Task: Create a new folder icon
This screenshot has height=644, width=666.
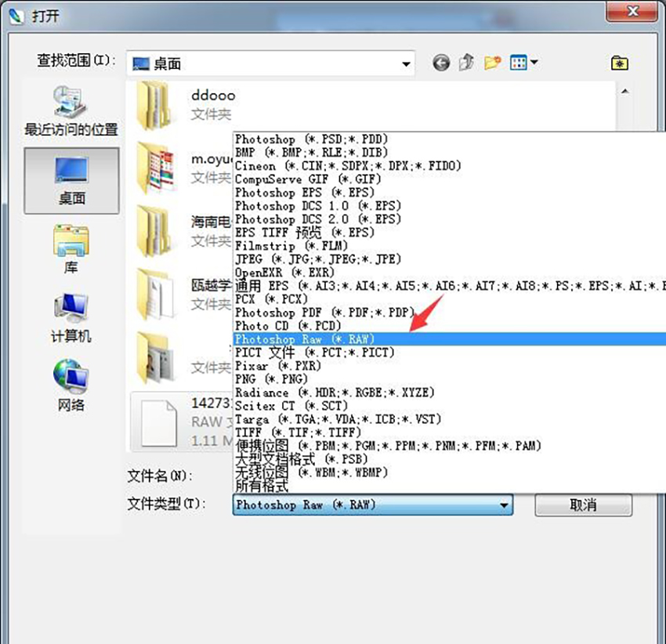Action: pos(492,63)
